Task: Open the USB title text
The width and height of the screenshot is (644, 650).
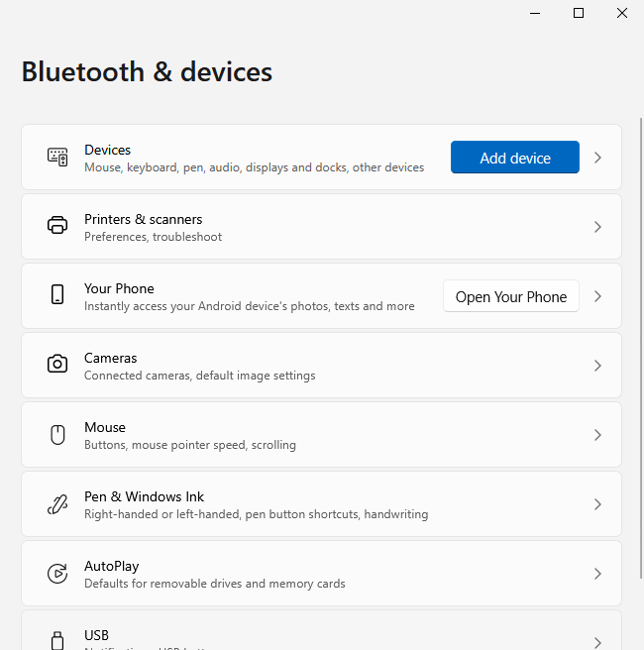Action: [96, 635]
